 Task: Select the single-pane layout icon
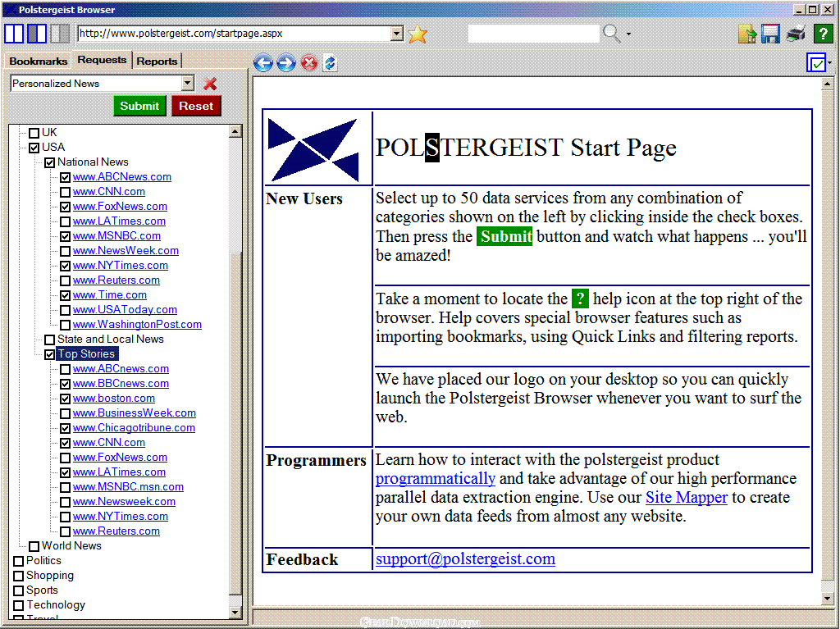point(14,34)
